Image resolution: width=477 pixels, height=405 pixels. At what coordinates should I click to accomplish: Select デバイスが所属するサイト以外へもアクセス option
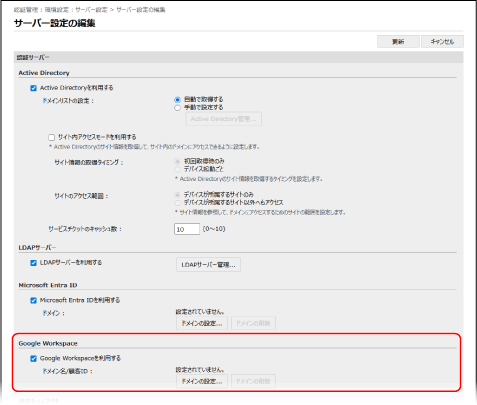click(177, 203)
